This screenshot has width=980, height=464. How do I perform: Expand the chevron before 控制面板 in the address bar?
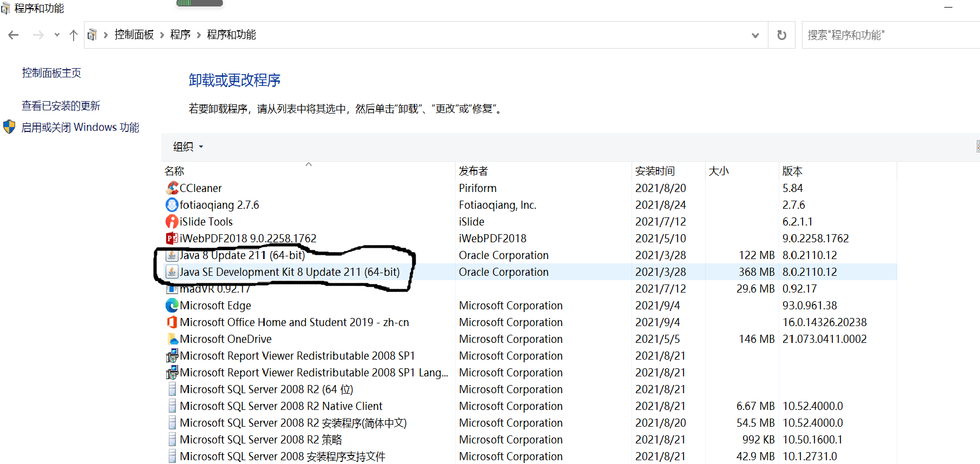106,35
